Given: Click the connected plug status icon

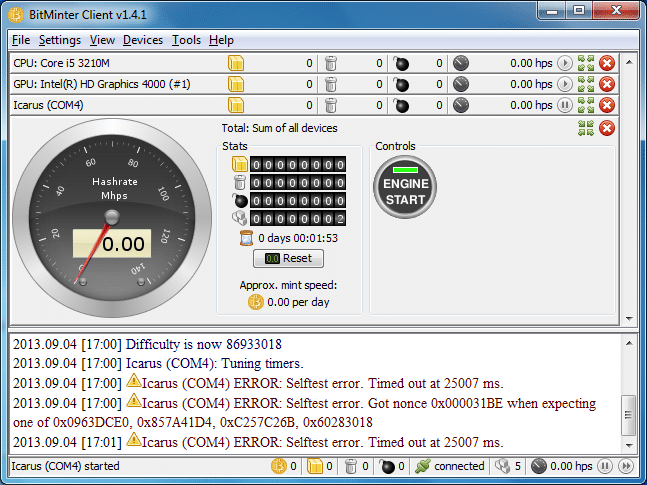Looking at the screenshot, I should coord(423,466).
